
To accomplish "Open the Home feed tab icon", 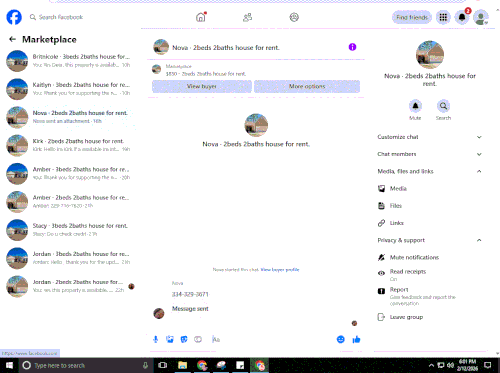I will pos(201,17).
